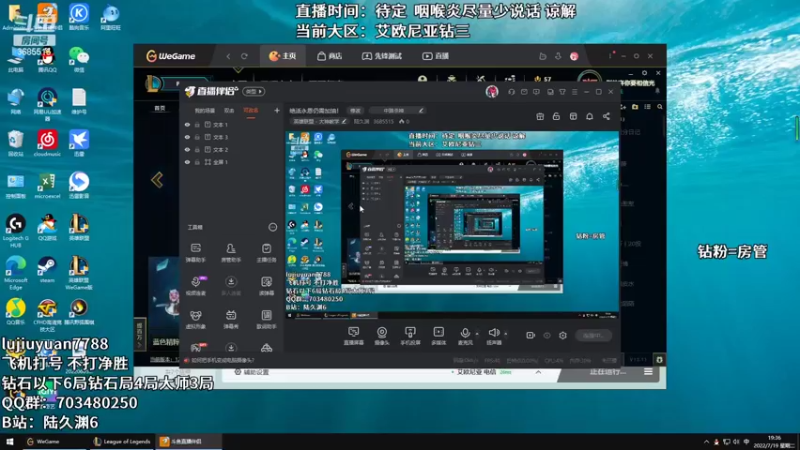
Task: Start recording with camcorder icon
Action: click(531, 335)
